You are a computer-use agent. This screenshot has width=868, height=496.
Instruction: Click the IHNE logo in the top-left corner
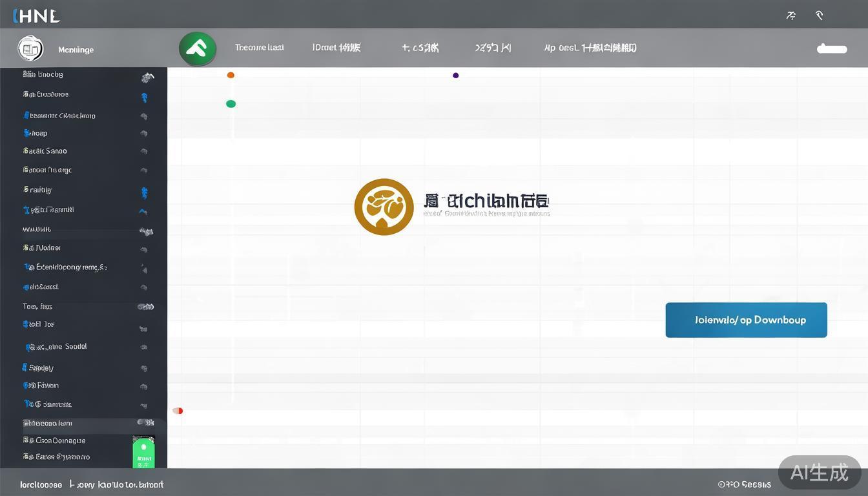(x=36, y=16)
